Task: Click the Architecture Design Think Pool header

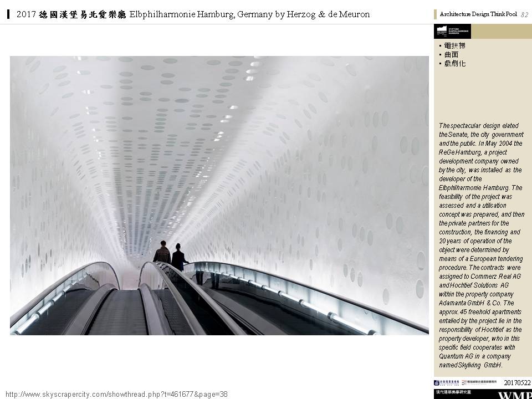Action: point(479,14)
